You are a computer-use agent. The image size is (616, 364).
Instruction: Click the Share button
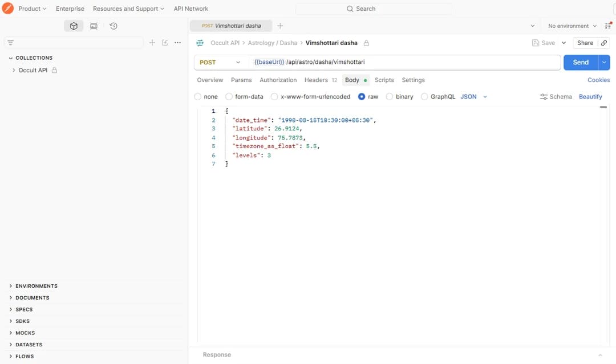pyautogui.click(x=585, y=43)
